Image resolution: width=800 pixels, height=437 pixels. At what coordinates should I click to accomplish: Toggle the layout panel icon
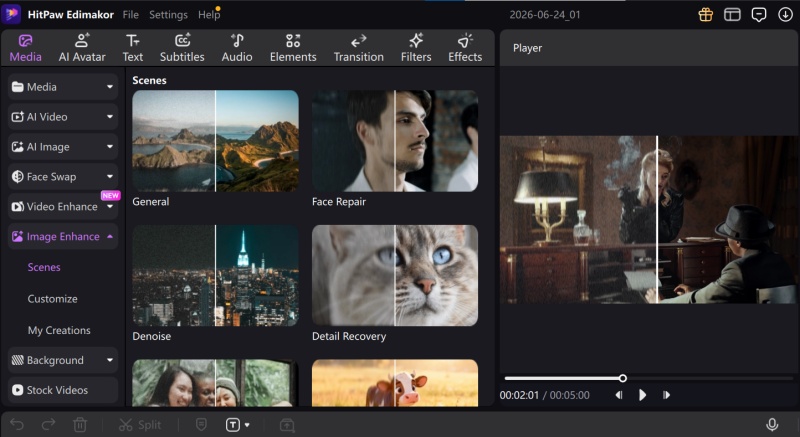732,14
